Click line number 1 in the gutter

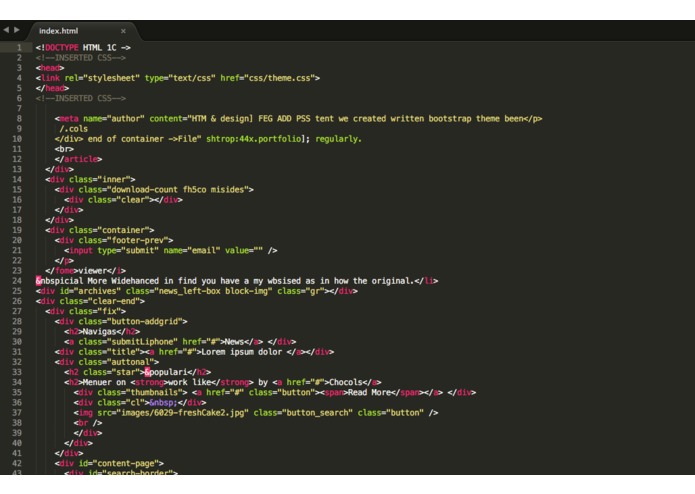click(x=19, y=47)
